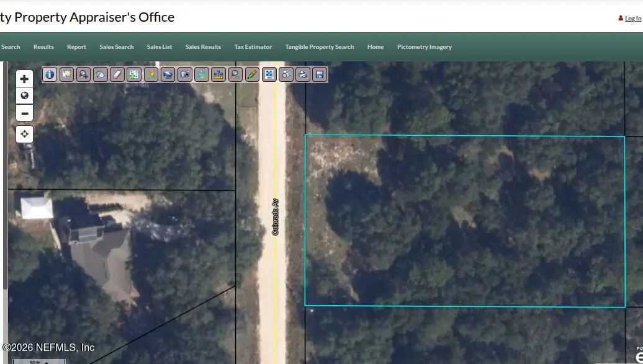Click the zoom-in plus button

24,78
